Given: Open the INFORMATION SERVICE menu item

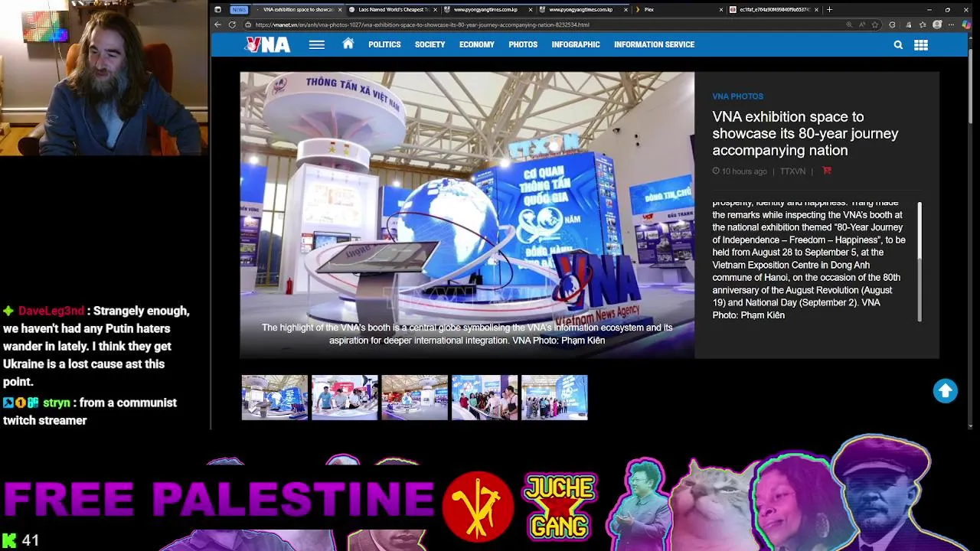Looking at the screenshot, I should [654, 44].
